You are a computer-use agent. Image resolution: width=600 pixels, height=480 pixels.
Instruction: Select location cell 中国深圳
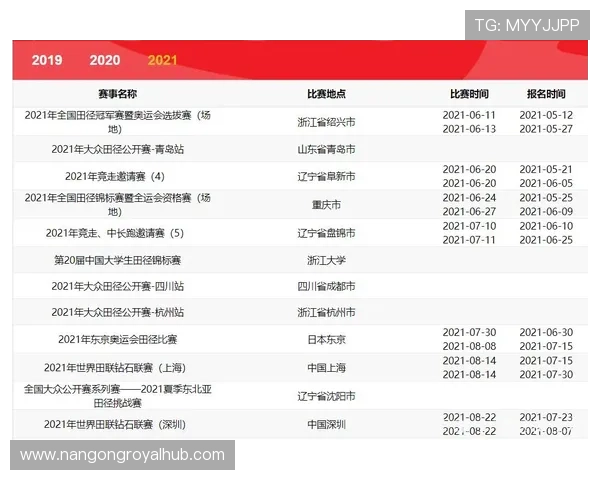[326, 424]
